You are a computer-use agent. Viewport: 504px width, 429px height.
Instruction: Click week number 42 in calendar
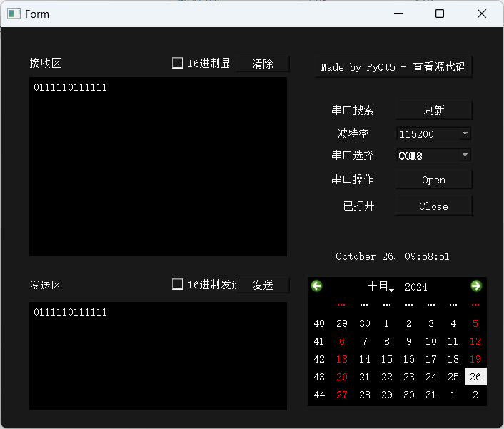point(319,359)
